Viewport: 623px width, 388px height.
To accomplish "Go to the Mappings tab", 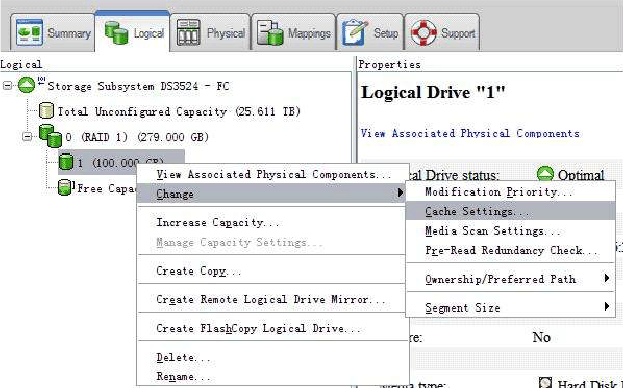I will 293,33.
